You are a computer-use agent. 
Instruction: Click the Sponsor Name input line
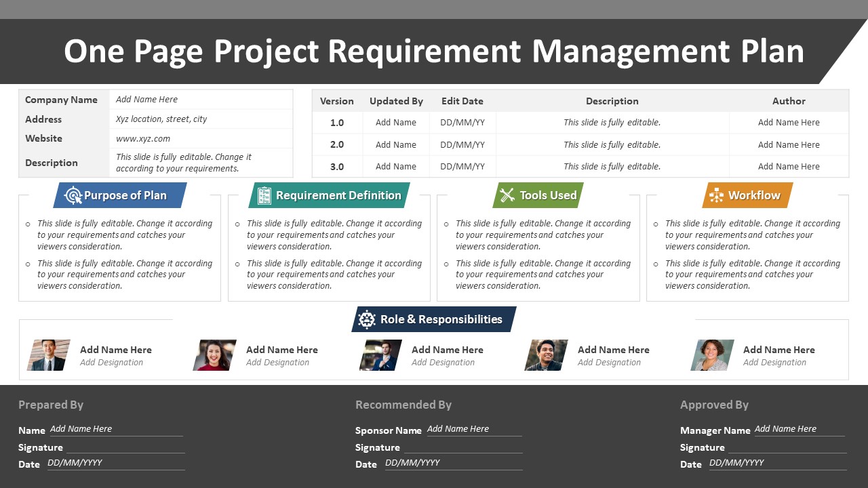[474, 429]
